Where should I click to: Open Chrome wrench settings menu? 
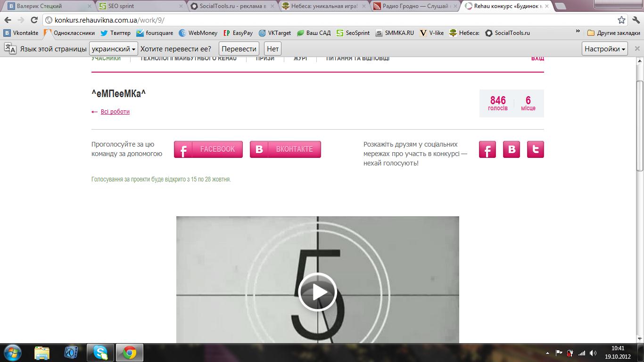636,20
